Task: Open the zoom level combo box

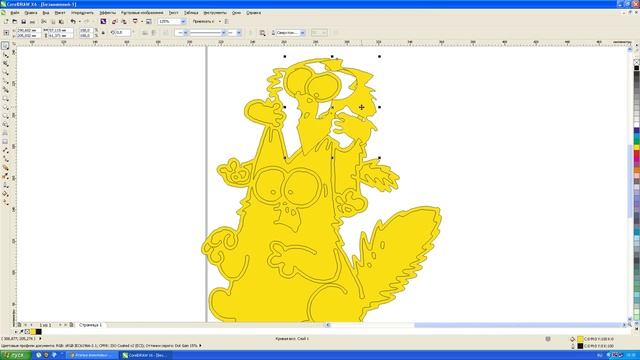Action: [171, 21]
